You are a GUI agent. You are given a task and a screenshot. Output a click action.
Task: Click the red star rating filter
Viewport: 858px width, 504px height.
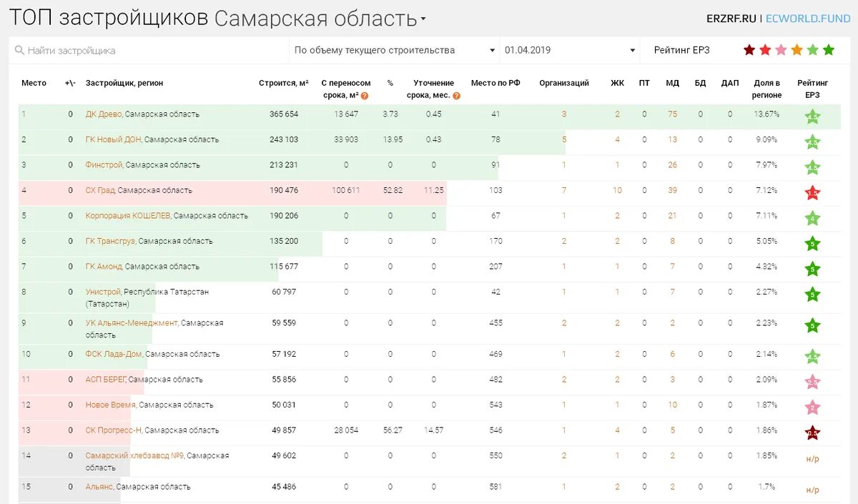click(765, 50)
